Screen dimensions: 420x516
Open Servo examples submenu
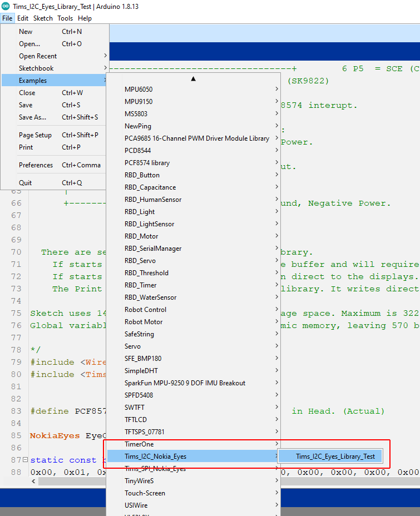pos(193,346)
